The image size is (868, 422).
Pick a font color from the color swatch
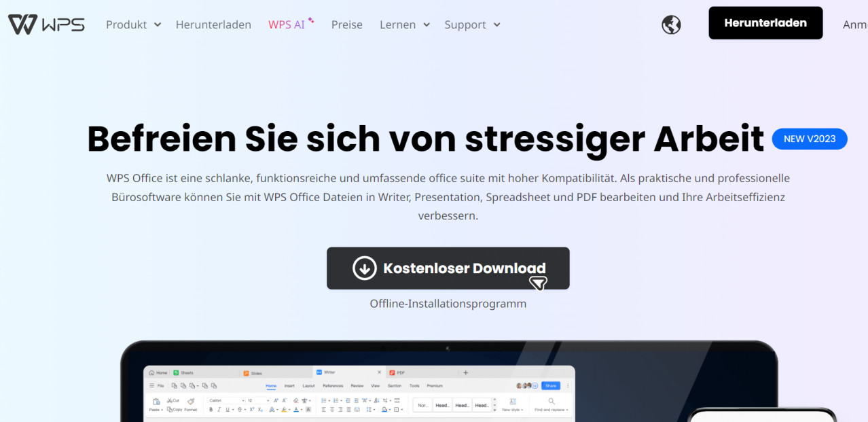pyautogui.click(x=295, y=409)
